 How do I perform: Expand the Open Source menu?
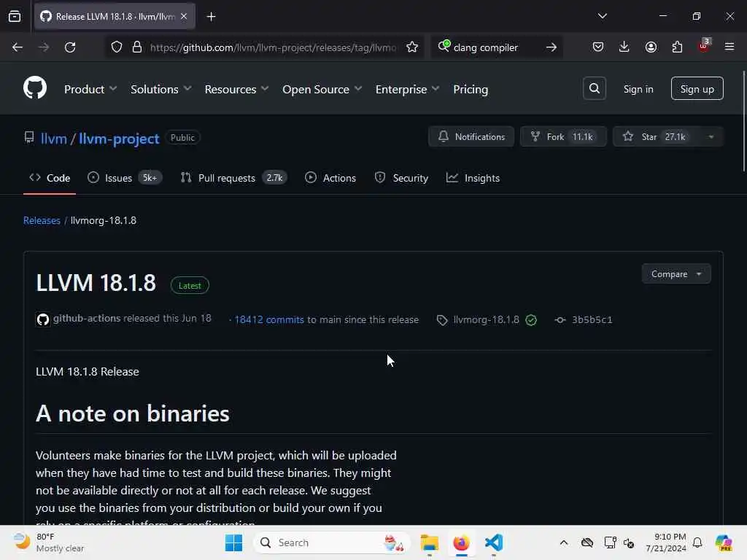(x=322, y=89)
